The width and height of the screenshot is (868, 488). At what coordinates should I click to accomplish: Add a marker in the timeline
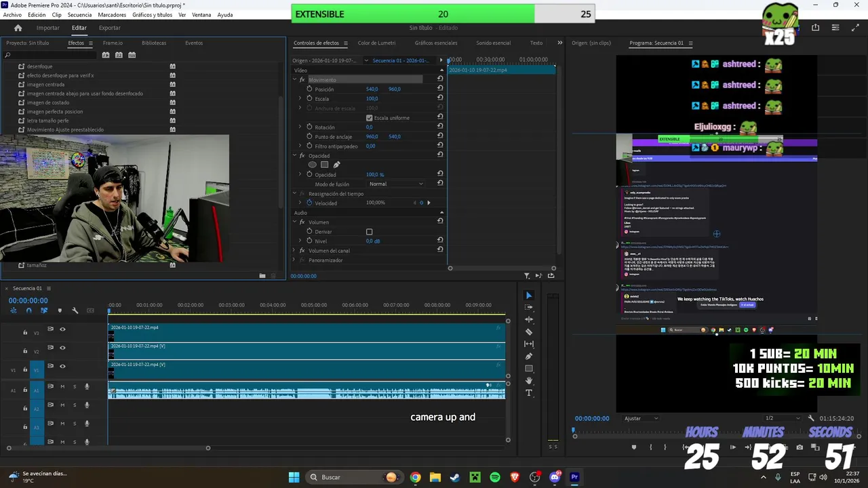[60, 310]
